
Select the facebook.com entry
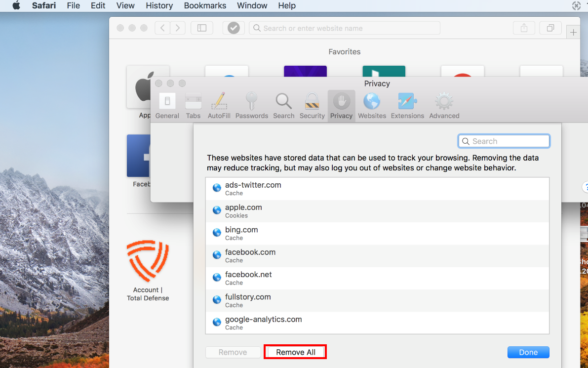tap(377, 256)
